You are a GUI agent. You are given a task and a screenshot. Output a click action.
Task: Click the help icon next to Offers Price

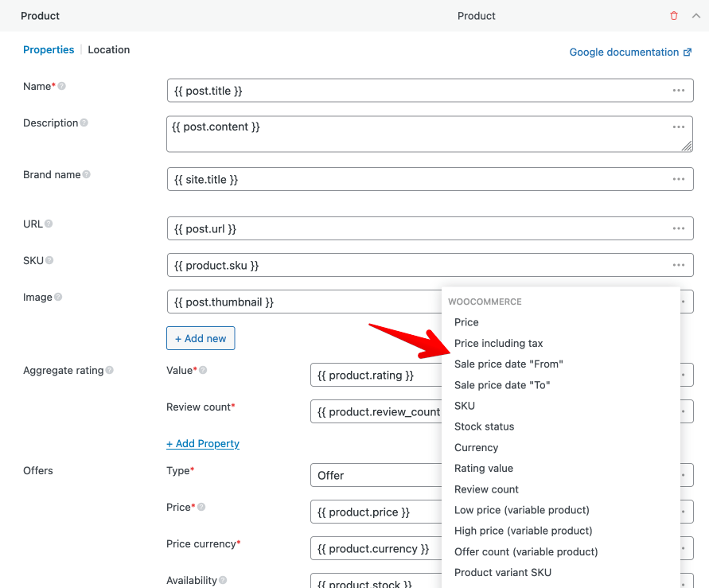(x=201, y=507)
